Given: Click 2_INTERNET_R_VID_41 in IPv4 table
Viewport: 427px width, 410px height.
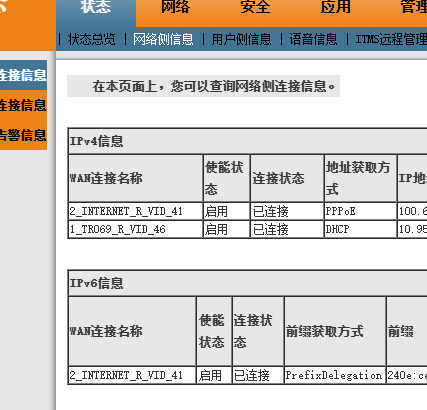Looking at the screenshot, I should (126, 211).
